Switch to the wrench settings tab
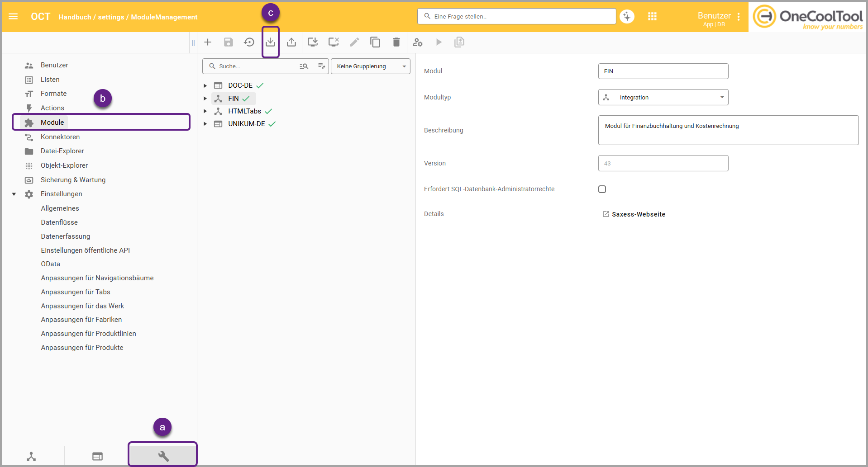868x467 pixels. [x=163, y=456]
